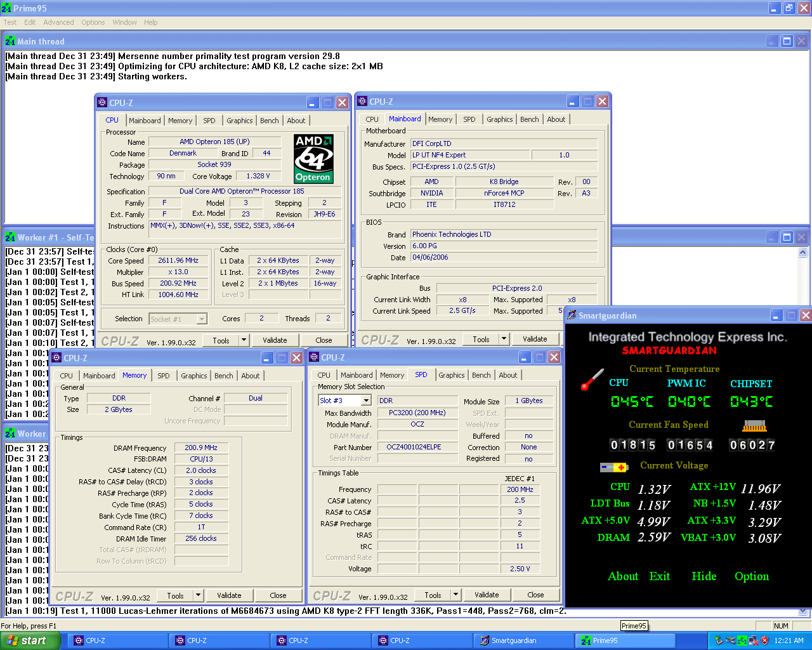This screenshot has height=650, width=812.
Task: Open the Window menu in Prime95
Action: [124, 22]
